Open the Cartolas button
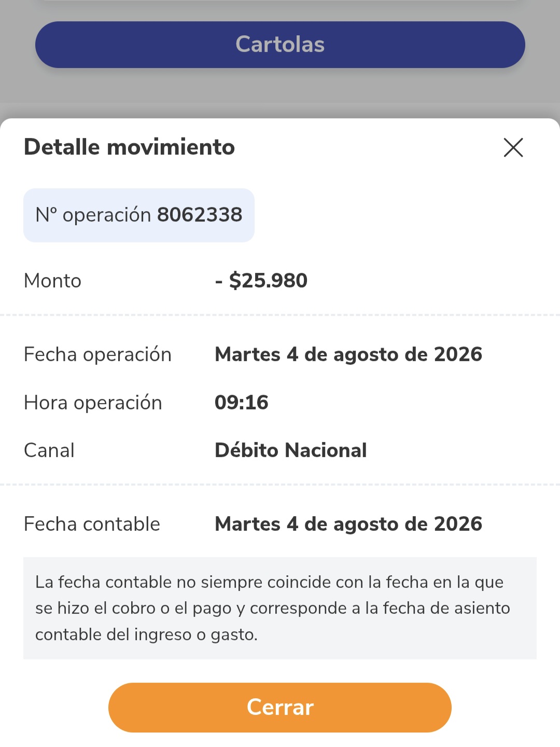Viewport: 560px width, 747px height. pos(280,45)
